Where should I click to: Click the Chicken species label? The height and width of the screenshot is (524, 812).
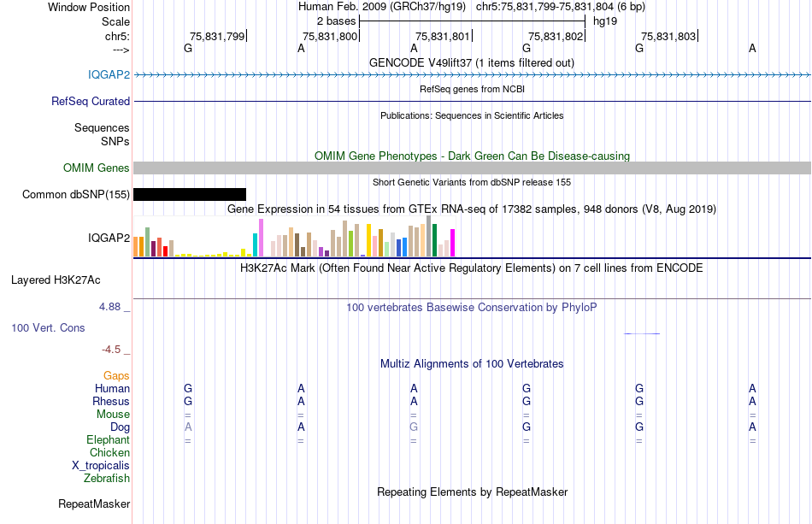click(109, 452)
